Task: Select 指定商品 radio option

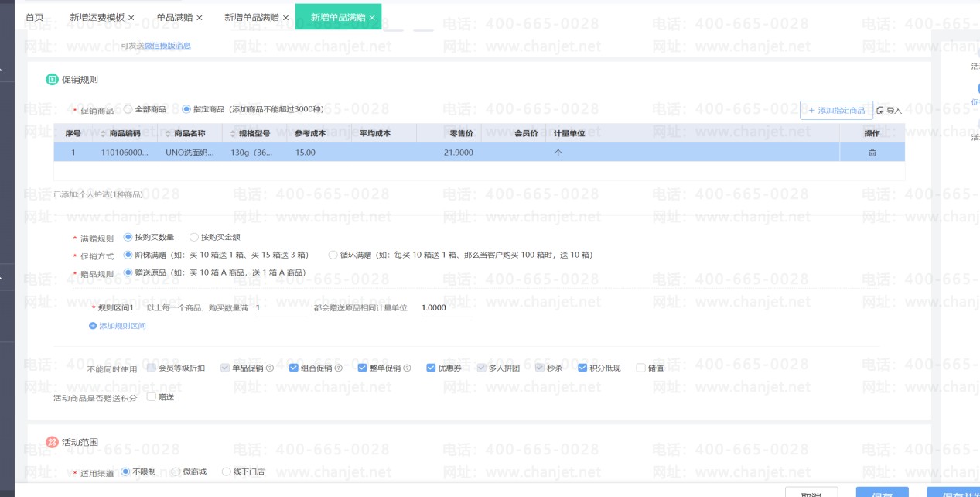Action: tap(186, 109)
